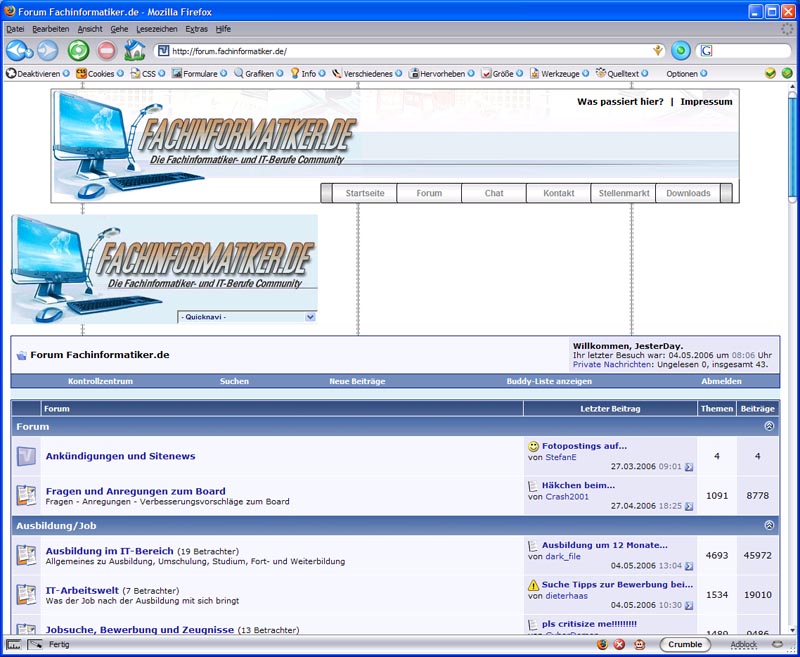Open the Quelltext toolbar menu
Image resolution: width=800 pixels, height=657 pixels.
622,73
